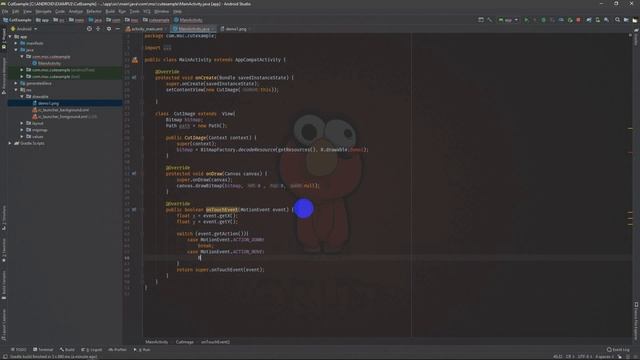The width and height of the screenshot is (640, 360).
Task: Click the Apply Changes icon in toolbar
Action: coord(535,20)
